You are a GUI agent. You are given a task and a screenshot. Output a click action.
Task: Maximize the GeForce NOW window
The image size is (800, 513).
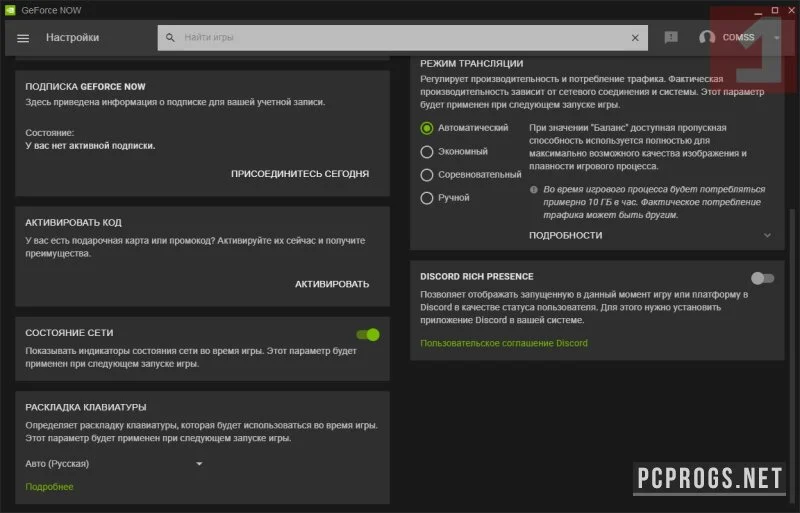point(774,10)
